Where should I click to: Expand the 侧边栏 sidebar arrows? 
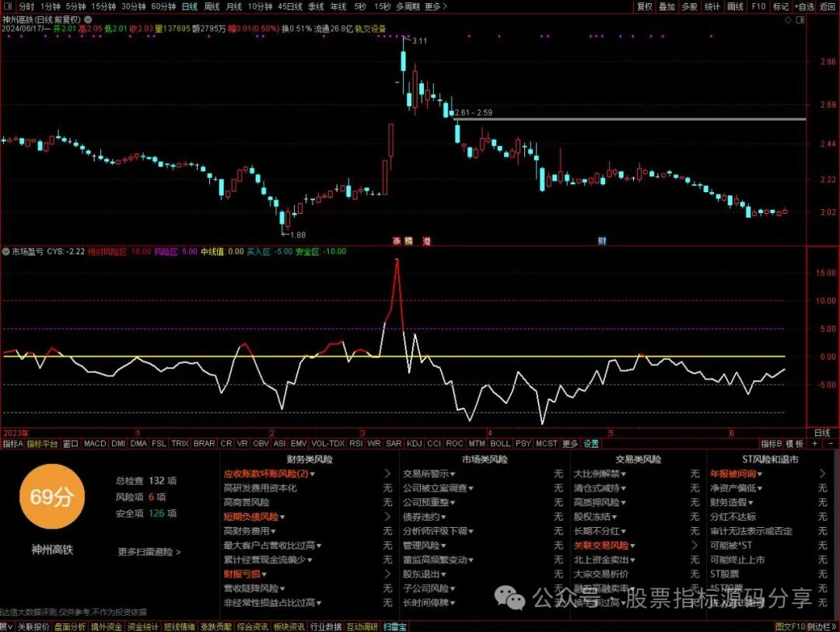point(824,627)
